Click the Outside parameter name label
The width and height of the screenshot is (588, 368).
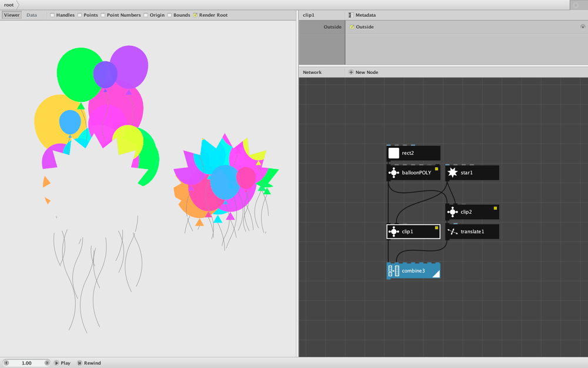point(332,27)
